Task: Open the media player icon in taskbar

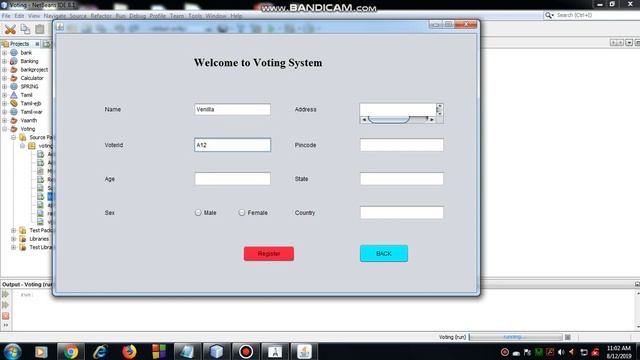Action: tap(41, 351)
